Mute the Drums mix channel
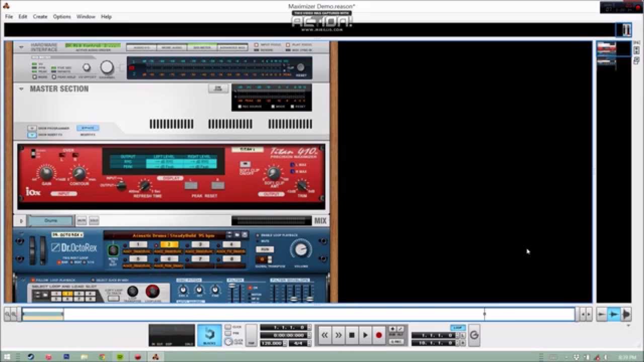 pos(81,221)
